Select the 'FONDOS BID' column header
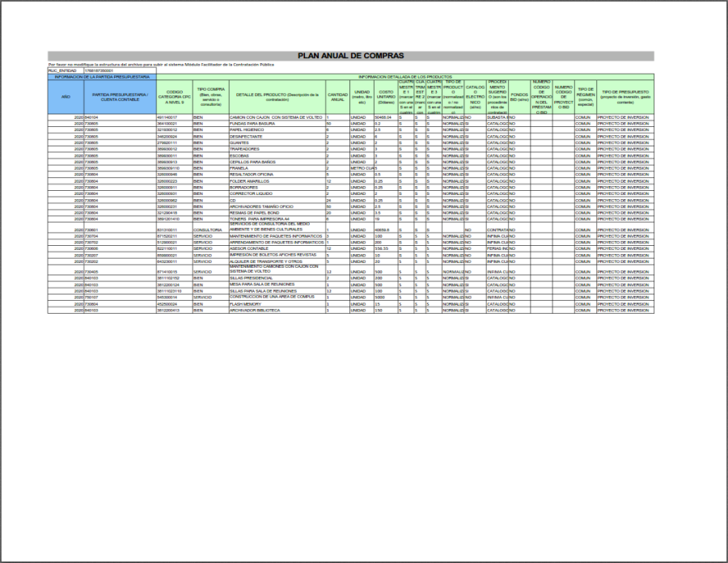 coord(519,97)
